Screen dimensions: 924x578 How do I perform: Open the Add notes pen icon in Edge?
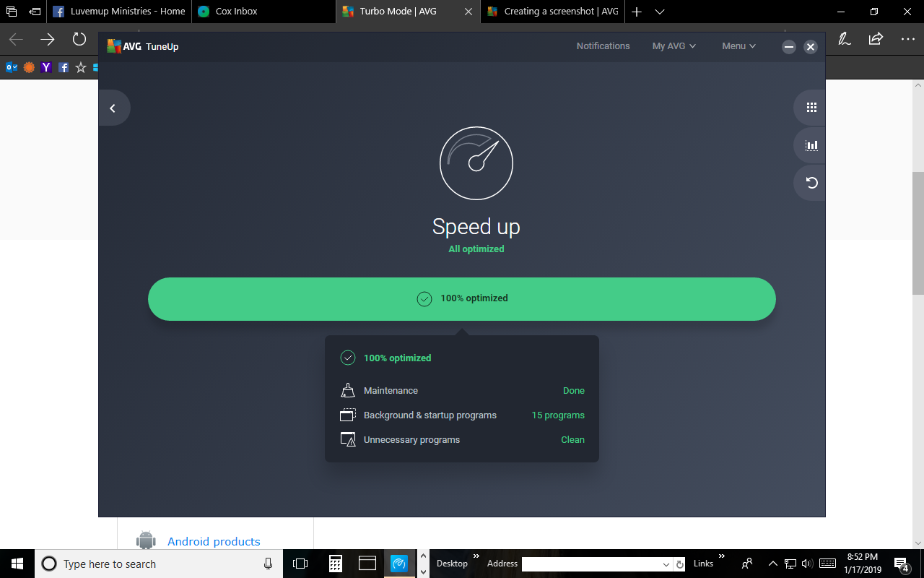coord(844,39)
